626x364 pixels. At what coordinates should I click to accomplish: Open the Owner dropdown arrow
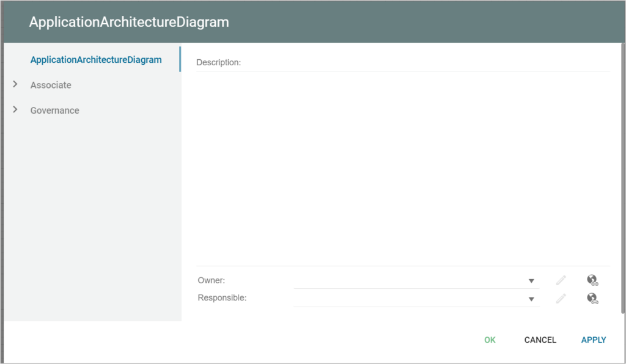[531, 280]
